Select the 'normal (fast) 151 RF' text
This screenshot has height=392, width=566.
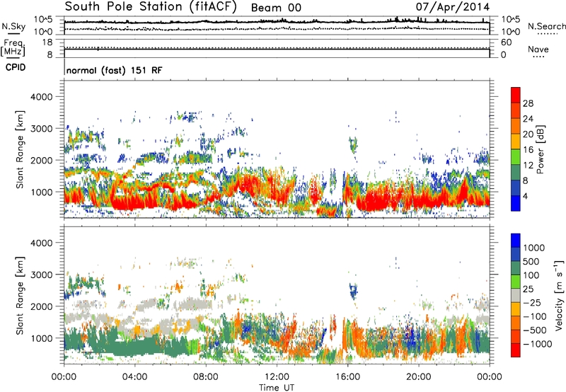[115, 70]
